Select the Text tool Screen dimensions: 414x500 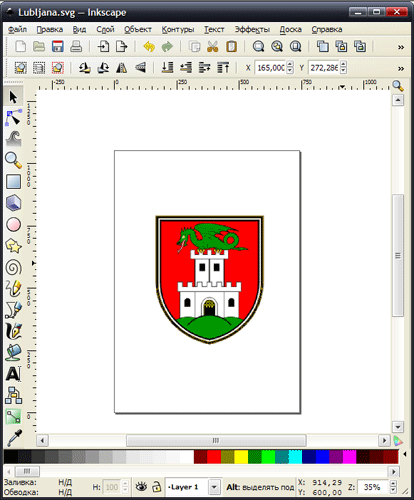(x=13, y=374)
